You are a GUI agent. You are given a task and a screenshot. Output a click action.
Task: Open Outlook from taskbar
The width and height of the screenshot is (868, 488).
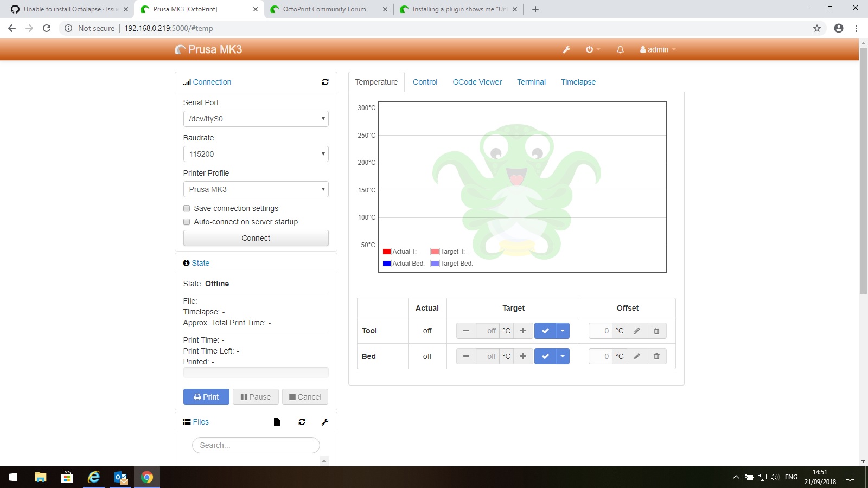(x=120, y=477)
